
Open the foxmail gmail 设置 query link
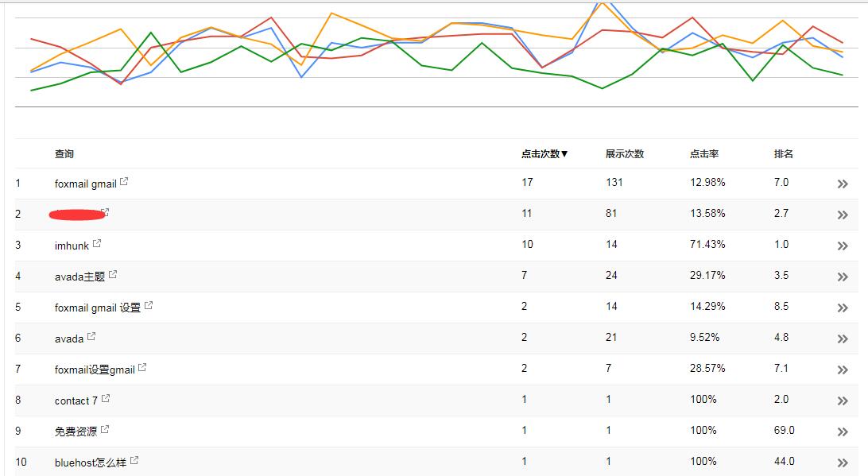[x=98, y=308]
